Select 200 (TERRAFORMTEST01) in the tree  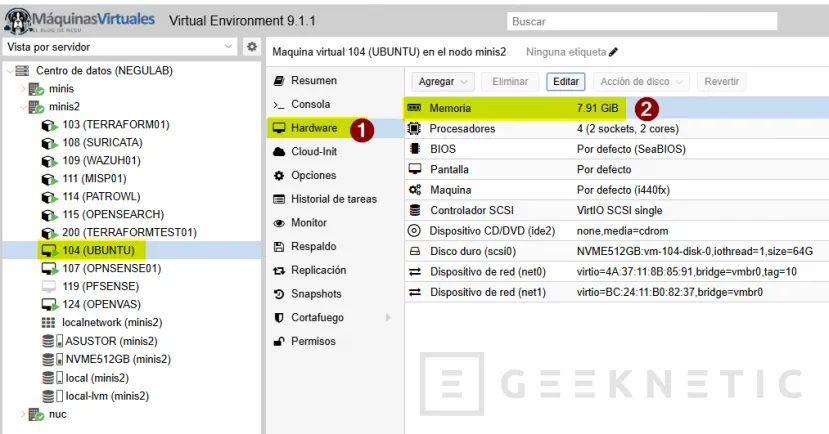tap(132, 233)
